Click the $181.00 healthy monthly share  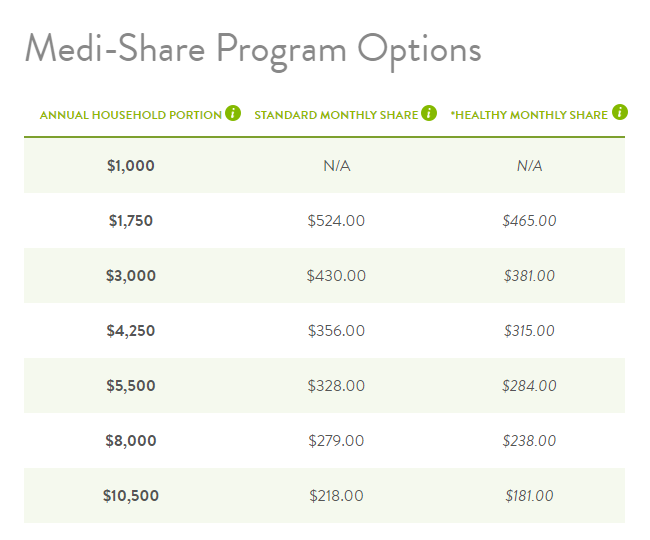click(x=529, y=496)
